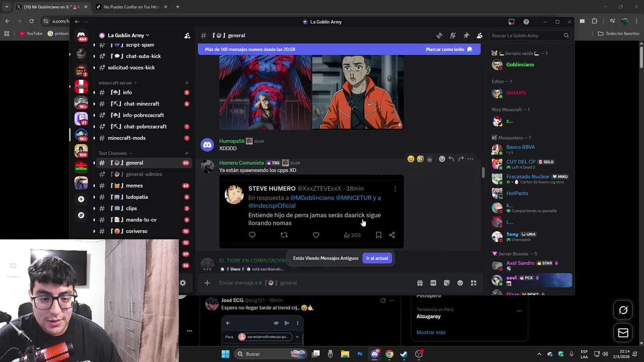Click create channel plus beside minecraft server
This screenshot has width=644, height=362.
click(187, 83)
